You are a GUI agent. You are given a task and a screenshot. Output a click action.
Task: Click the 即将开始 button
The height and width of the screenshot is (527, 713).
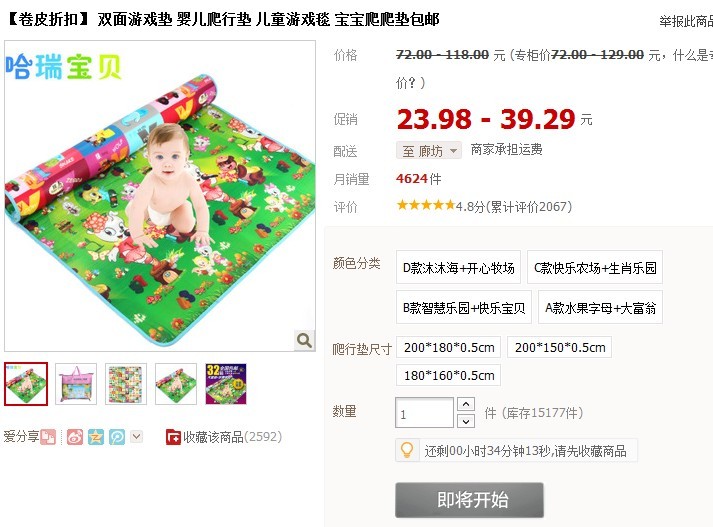(469, 500)
